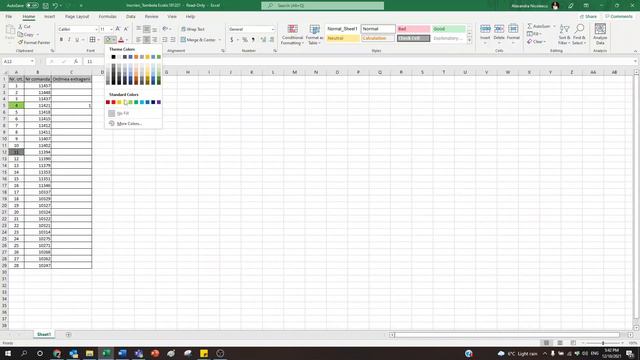Apply the Good cell style
640x360 pixels.
coord(449,29)
